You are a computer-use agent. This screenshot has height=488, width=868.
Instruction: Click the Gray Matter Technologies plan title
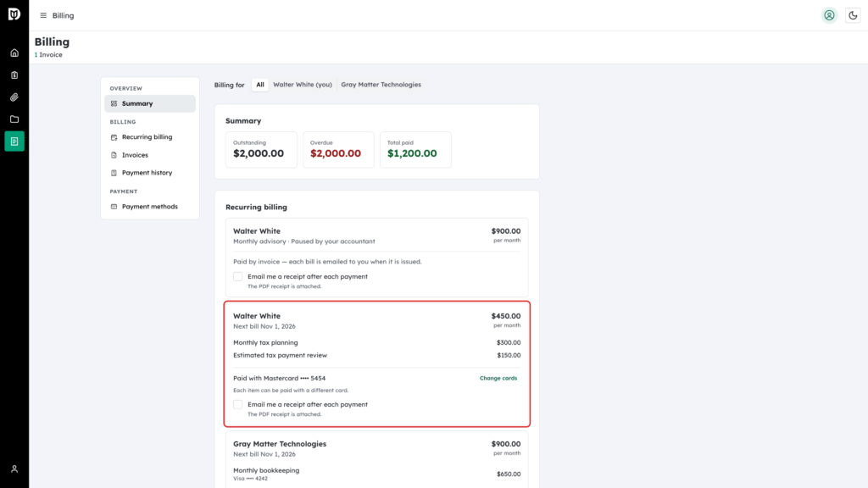pyautogui.click(x=280, y=444)
